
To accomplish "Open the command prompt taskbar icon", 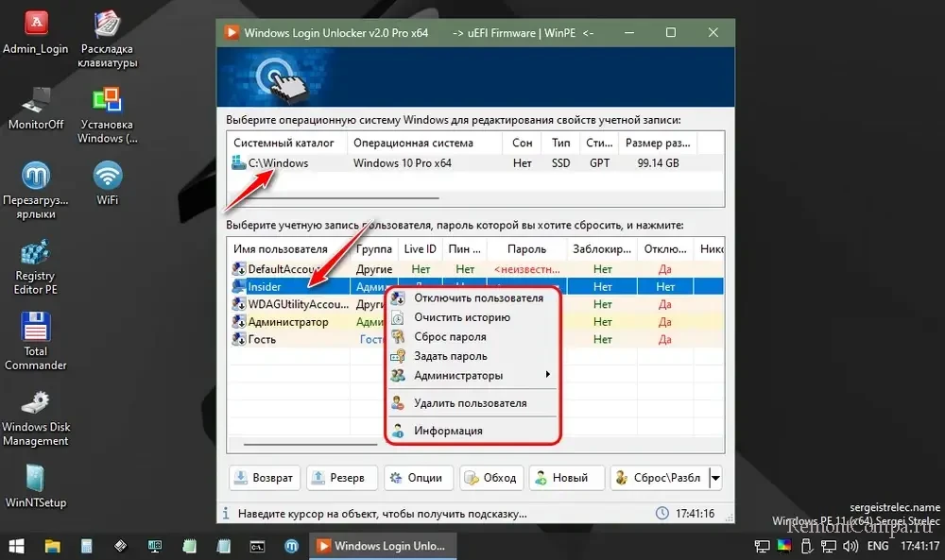I will click(x=257, y=546).
